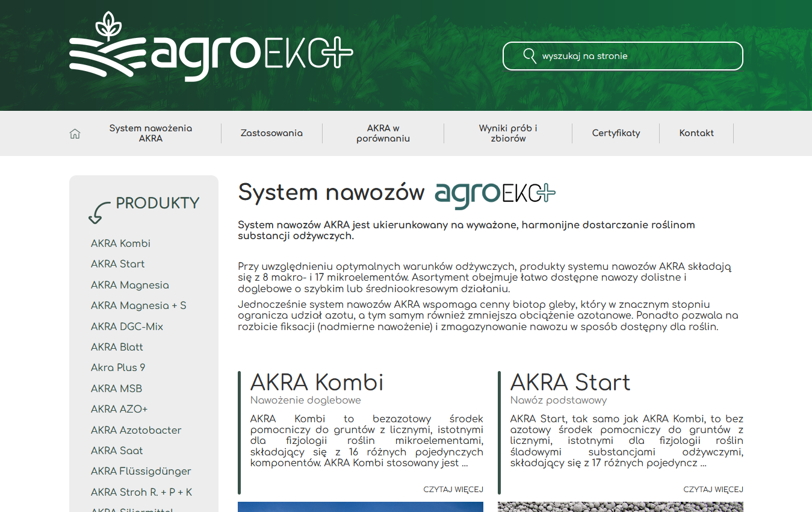812x512 pixels.
Task: Click the agroEKO+ logo in header
Action: click(x=211, y=46)
